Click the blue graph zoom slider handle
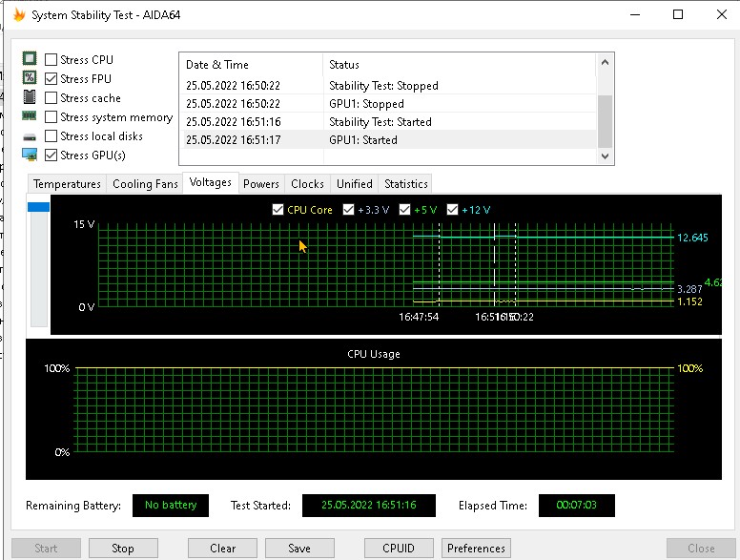This screenshot has width=740, height=560. click(39, 207)
